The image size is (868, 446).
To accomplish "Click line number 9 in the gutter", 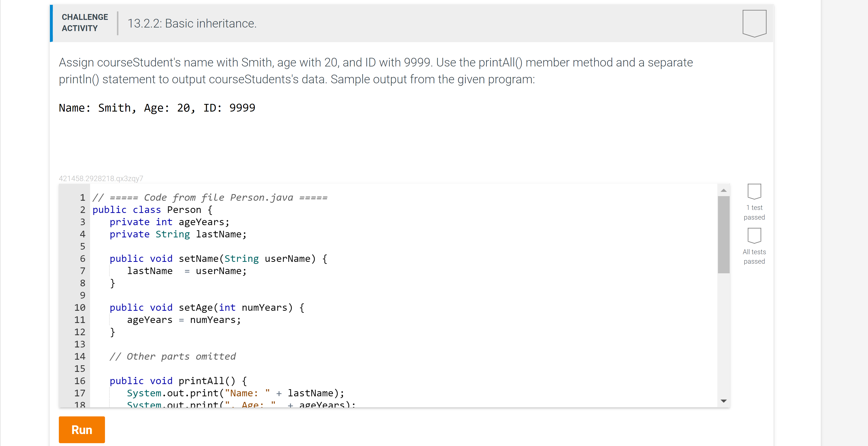I will click(x=83, y=295).
